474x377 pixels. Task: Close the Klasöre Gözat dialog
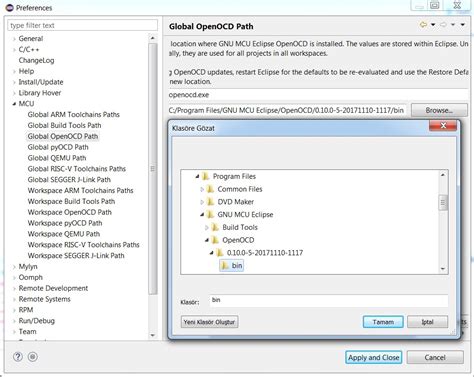tap(443, 126)
